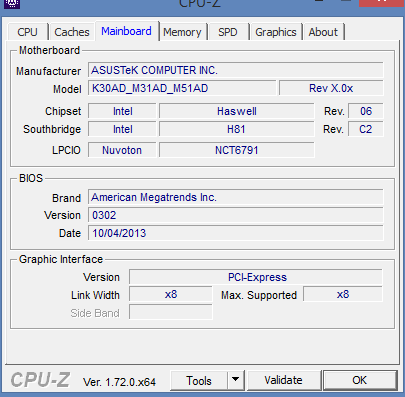Select the Mainboard tab

[x=127, y=31]
